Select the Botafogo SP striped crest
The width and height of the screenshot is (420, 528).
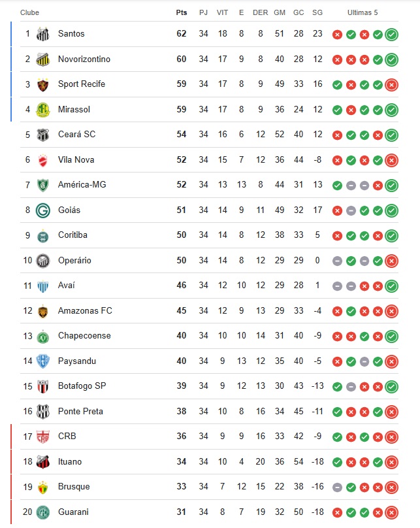click(42, 387)
